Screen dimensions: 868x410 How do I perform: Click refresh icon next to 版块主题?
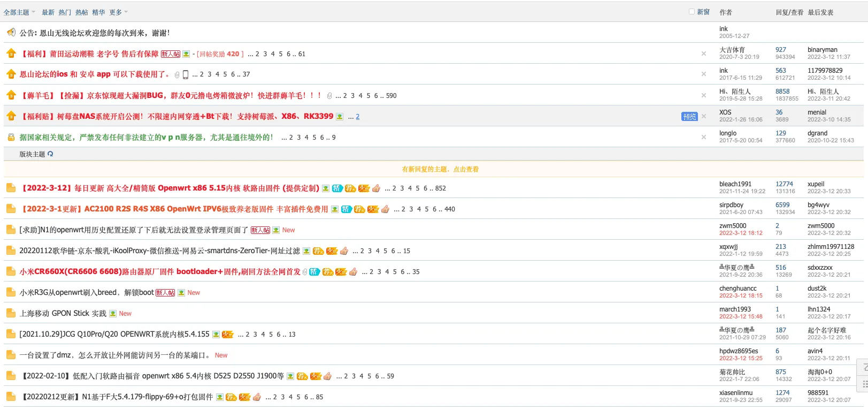click(50, 154)
